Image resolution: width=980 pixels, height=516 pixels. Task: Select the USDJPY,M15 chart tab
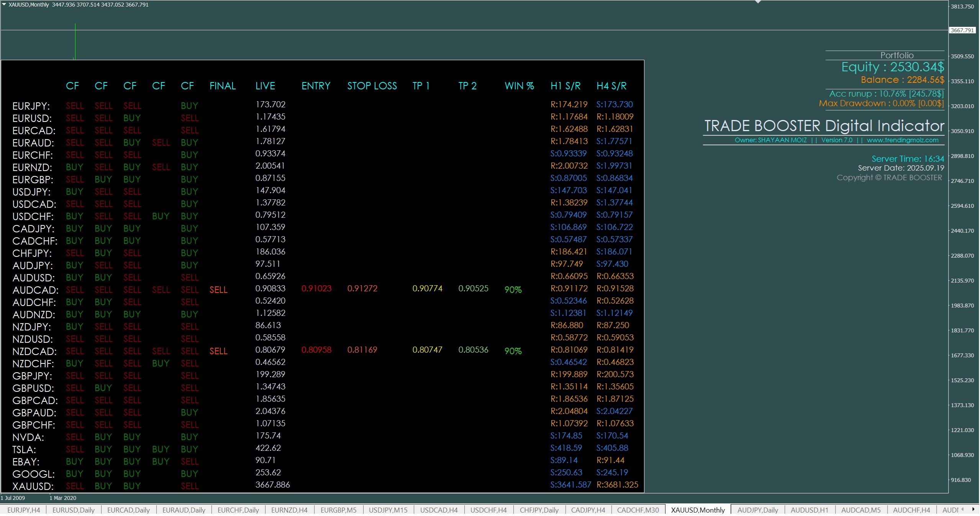[x=388, y=510]
